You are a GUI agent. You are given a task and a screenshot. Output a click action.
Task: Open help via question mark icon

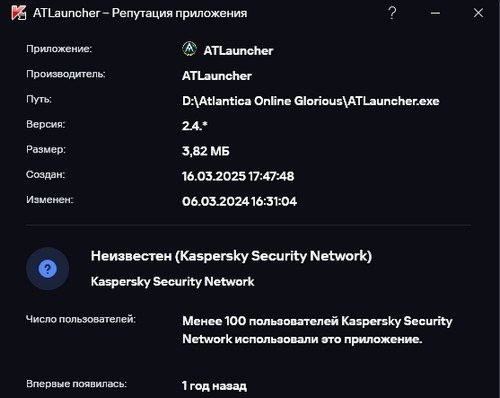tap(392, 13)
